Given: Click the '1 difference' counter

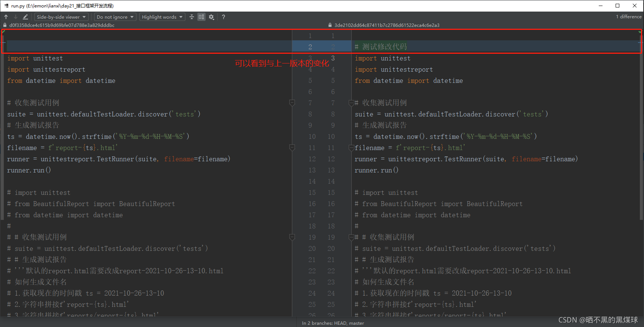Looking at the screenshot, I should click(629, 17).
